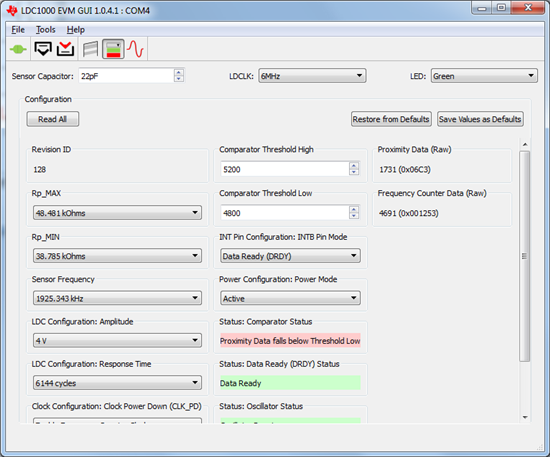The height and width of the screenshot is (457, 550).
Task: Decrement Comparator Threshold Low value
Action: 354,216
